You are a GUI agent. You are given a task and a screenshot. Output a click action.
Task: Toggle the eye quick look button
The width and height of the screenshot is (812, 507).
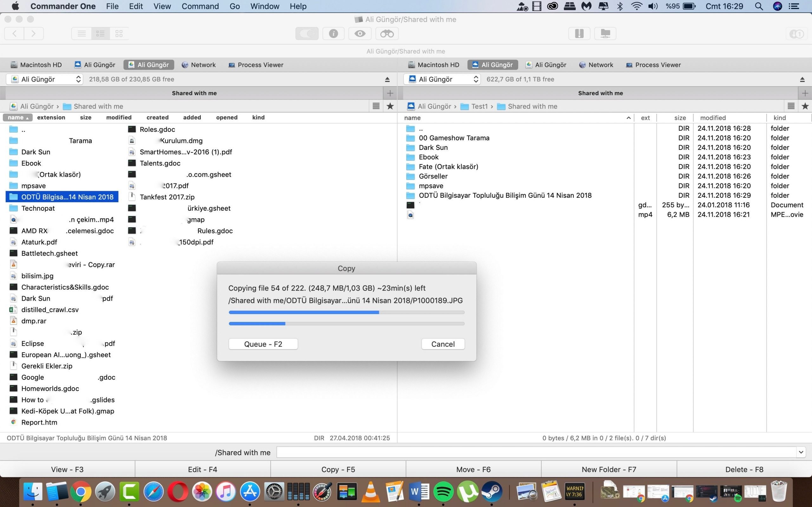360,34
